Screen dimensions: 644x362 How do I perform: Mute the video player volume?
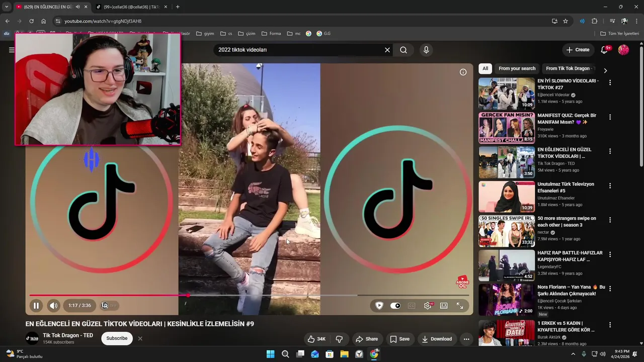click(x=53, y=305)
